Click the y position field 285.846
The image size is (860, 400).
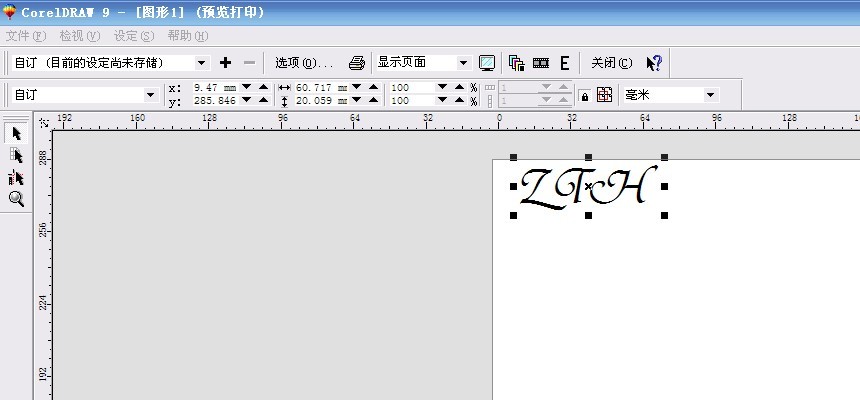pos(215,100)
